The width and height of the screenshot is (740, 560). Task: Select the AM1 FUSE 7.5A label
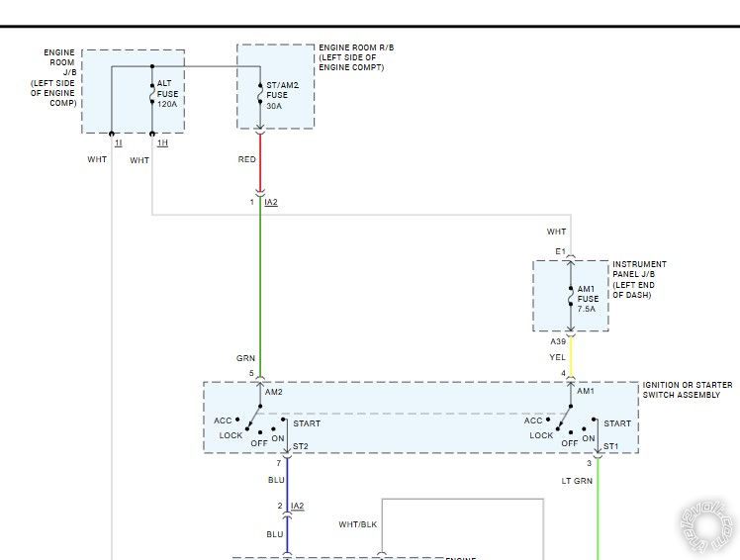click(588, 299)
